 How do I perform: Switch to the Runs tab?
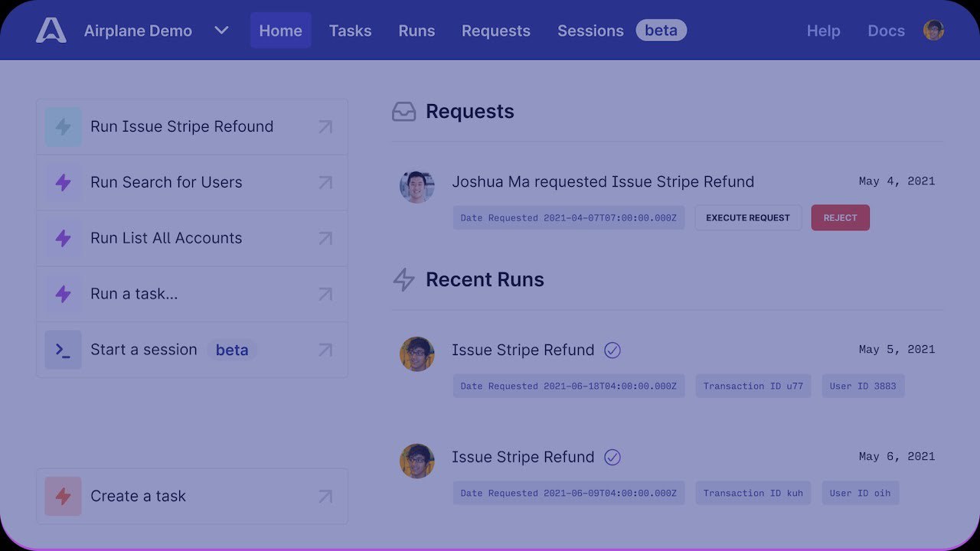416,31
